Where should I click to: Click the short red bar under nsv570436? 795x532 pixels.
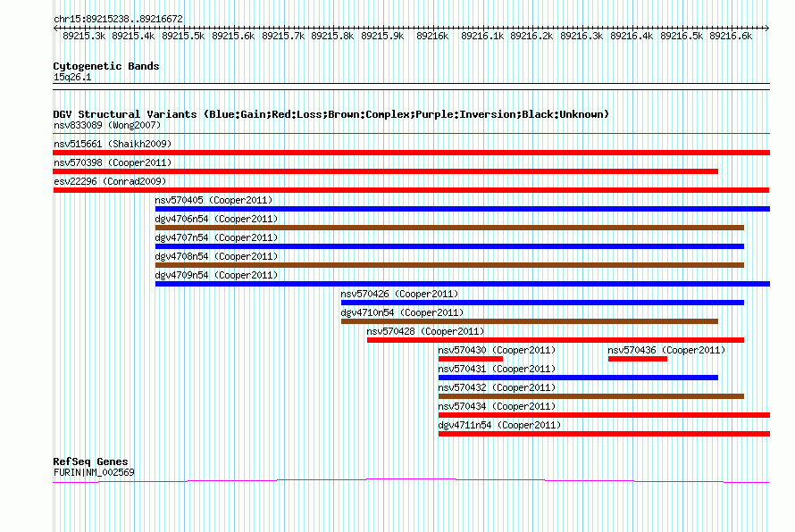pyautogui.click(x=637, y=359)
